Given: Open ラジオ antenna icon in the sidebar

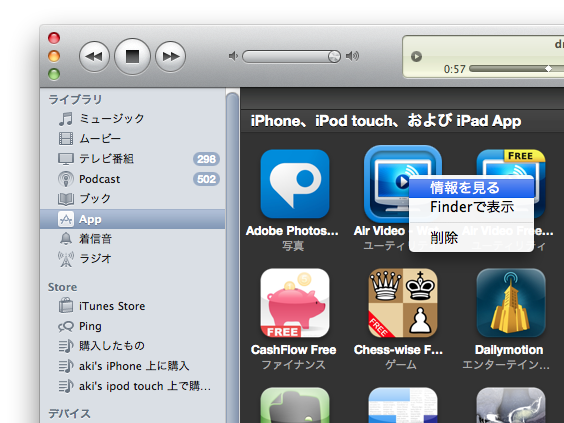Looking at the screenshot, I should pos(66,259).
